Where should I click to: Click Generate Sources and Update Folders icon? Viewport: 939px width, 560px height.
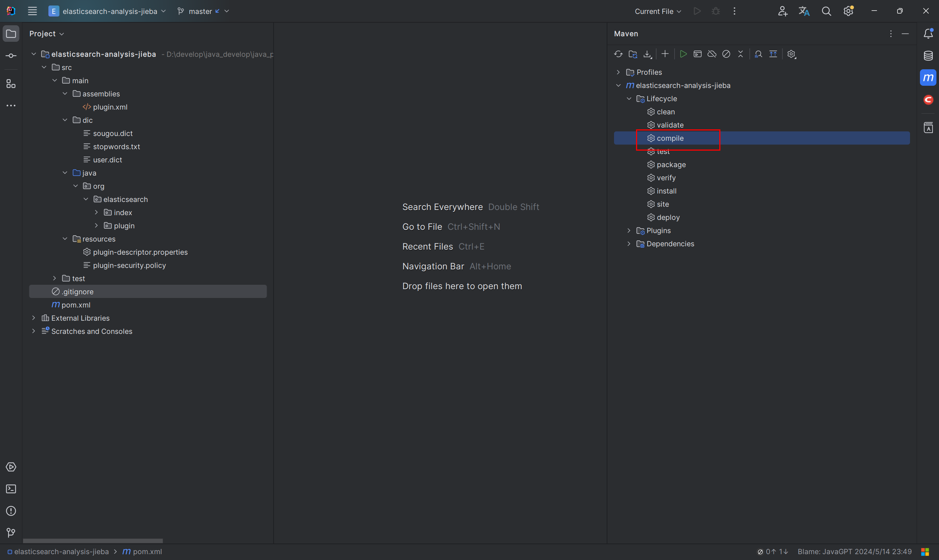coord(633,54)
